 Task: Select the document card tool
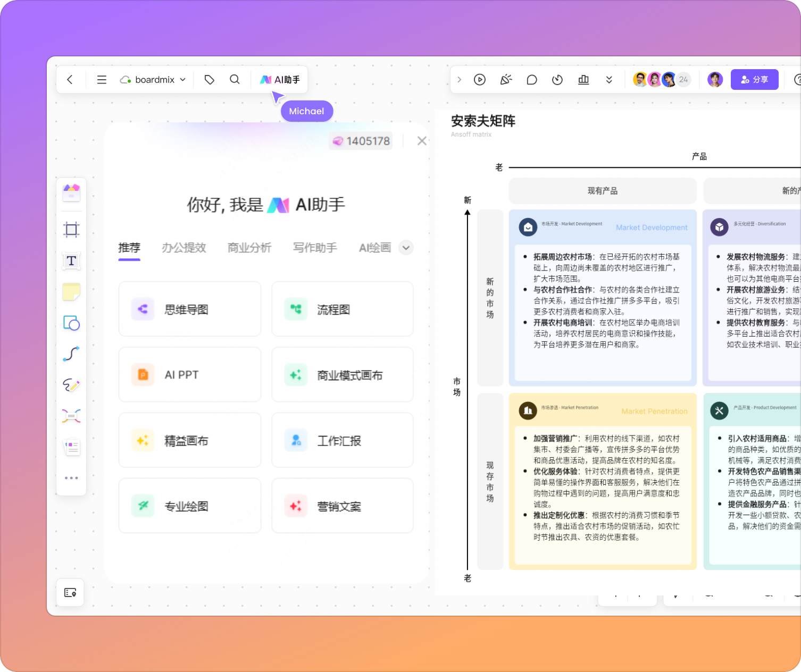[72, 447]
